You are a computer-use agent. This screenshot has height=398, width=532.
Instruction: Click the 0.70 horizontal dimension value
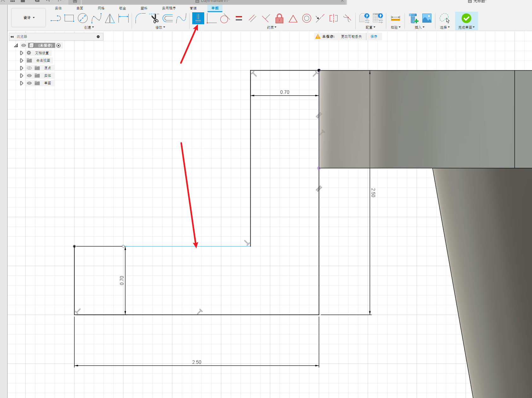point(285,92)
